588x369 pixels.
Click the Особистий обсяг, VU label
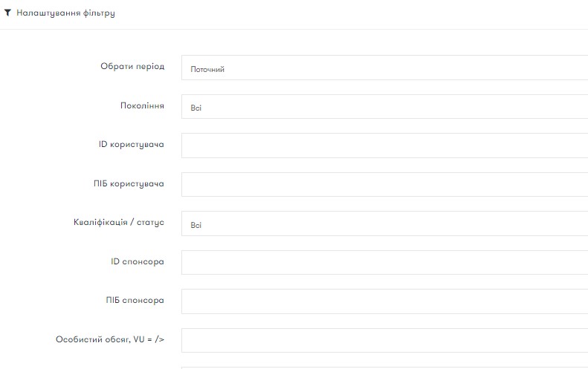click(110, 339)
